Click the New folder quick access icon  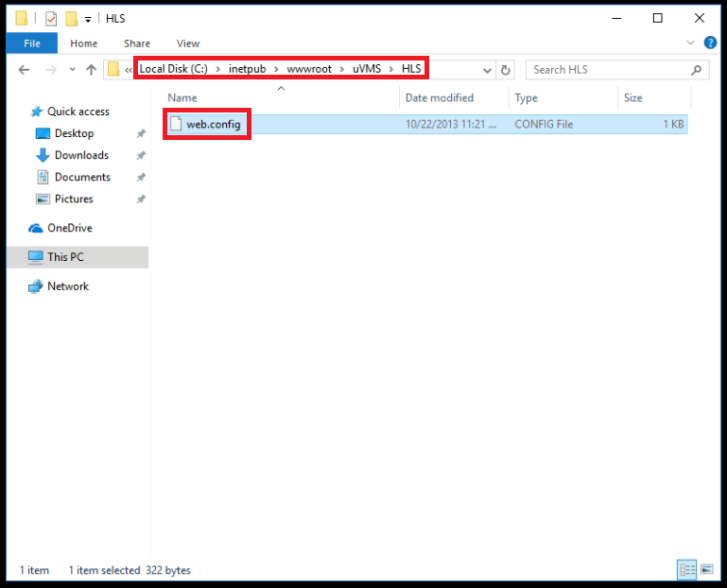(x=72, y=19)
